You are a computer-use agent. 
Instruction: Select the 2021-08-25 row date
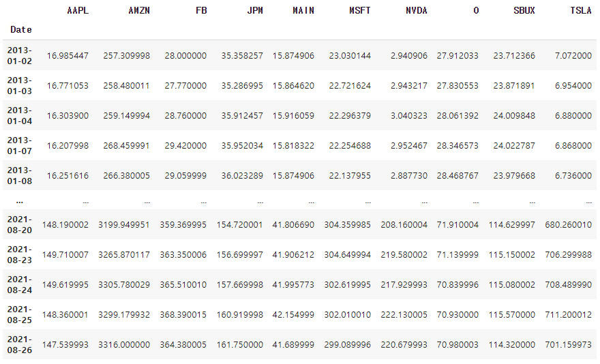pos(20,315)
